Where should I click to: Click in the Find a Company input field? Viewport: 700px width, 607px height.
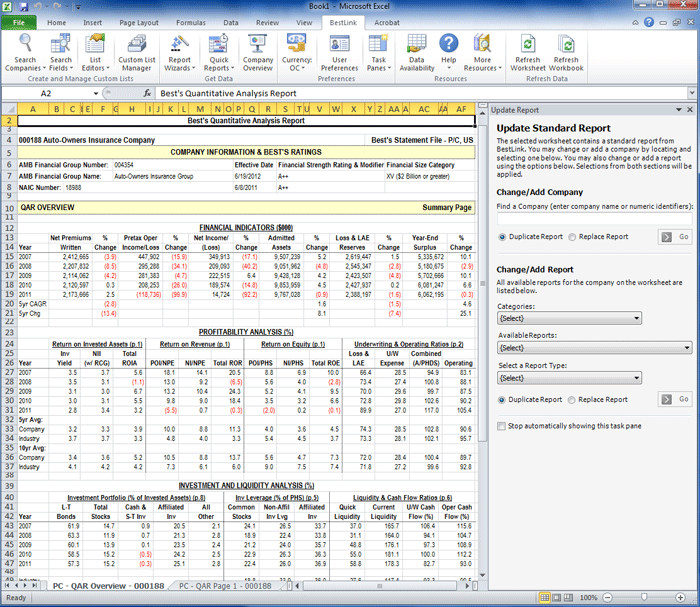(594, 219)
